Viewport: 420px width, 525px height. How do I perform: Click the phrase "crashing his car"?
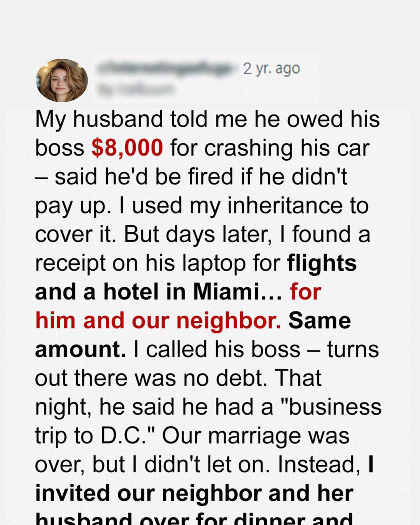[x=287, y=148]
